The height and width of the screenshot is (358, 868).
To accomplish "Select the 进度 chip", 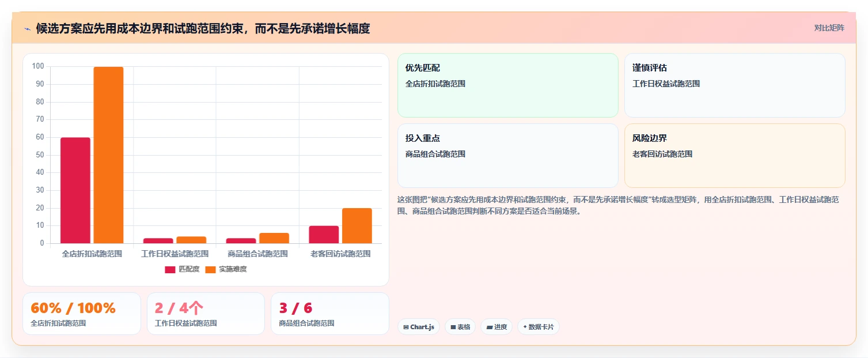I will [496, 327].
